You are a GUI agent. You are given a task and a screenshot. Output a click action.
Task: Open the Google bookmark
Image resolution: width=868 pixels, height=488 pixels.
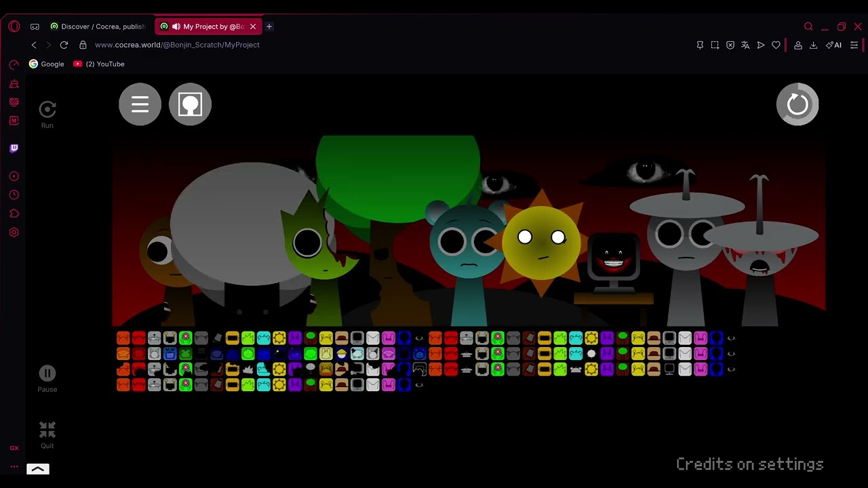(x=46, y=64)
